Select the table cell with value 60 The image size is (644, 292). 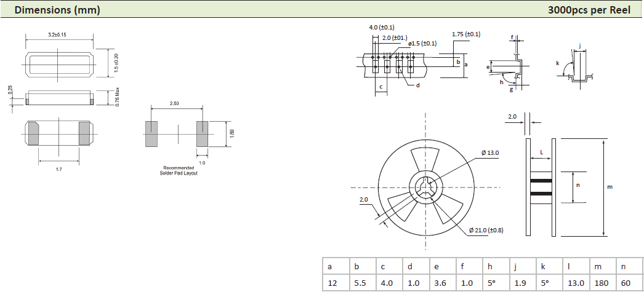coord(627,283)
